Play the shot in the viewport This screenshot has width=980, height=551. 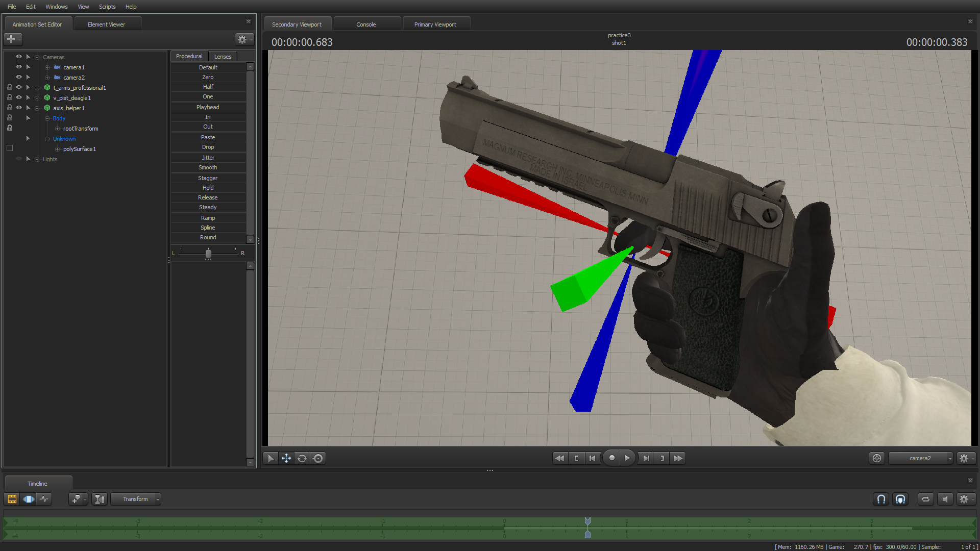point(627,458)
